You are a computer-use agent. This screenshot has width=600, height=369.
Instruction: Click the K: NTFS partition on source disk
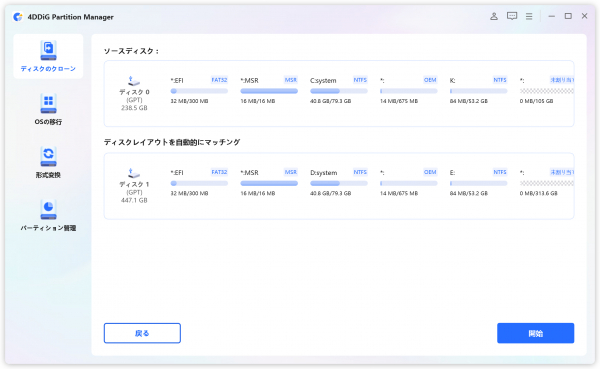click(x=478, y=90)
